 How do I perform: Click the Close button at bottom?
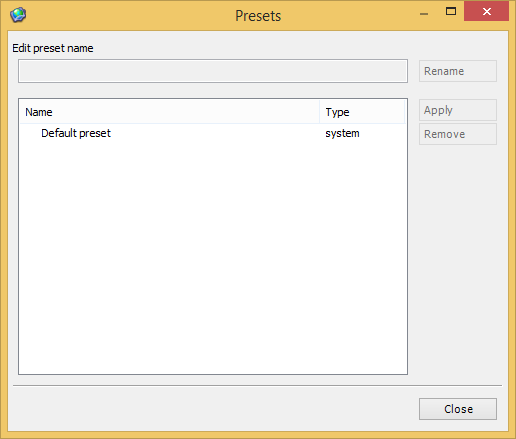tap(458, 409)
